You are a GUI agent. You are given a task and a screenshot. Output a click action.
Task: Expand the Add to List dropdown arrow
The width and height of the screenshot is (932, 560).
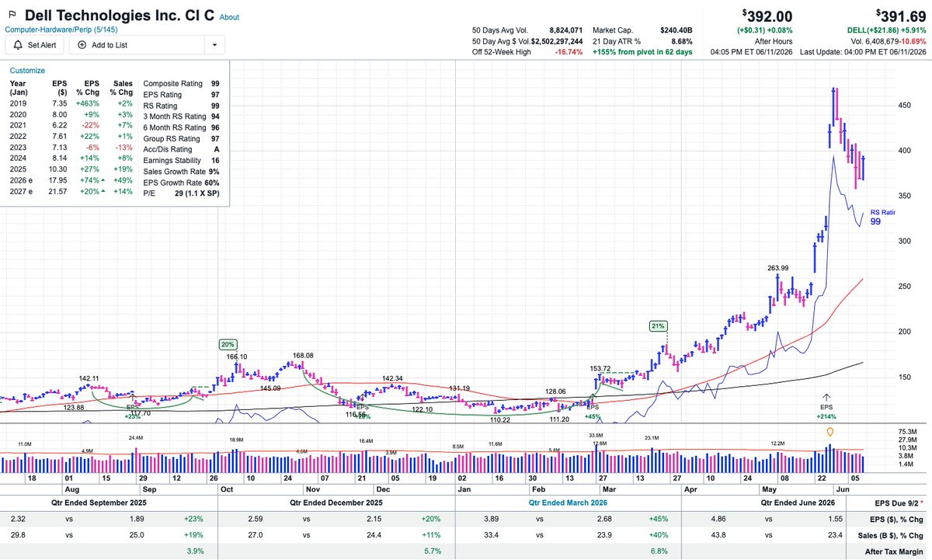pos(214,45)
